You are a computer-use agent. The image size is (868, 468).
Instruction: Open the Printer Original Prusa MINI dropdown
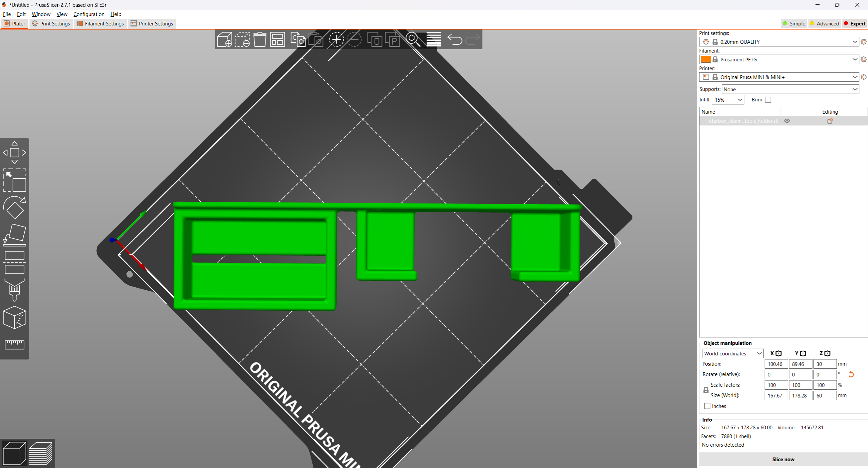tap(779, 77)
